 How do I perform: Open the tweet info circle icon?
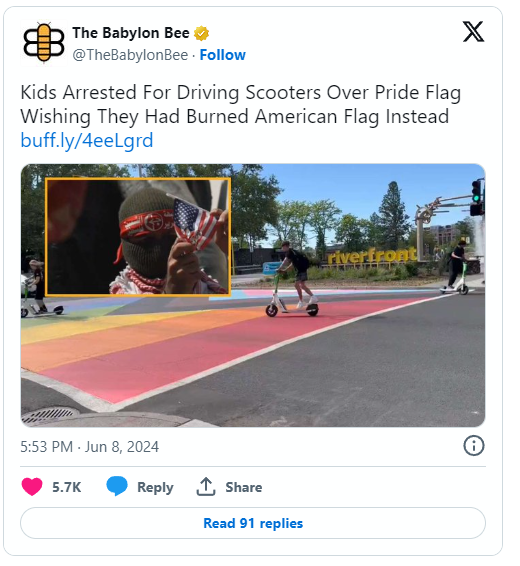(x=473, y=446)
